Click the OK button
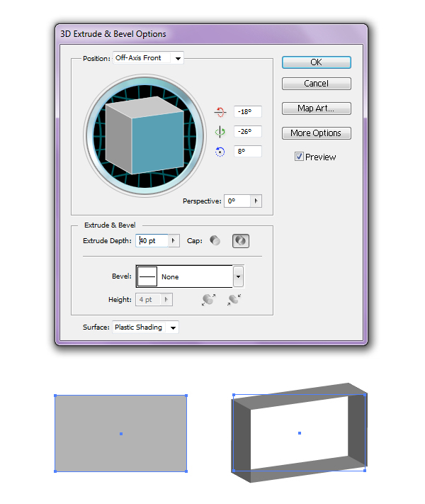The width and height of the screenshot is (425, 504). 316,62
